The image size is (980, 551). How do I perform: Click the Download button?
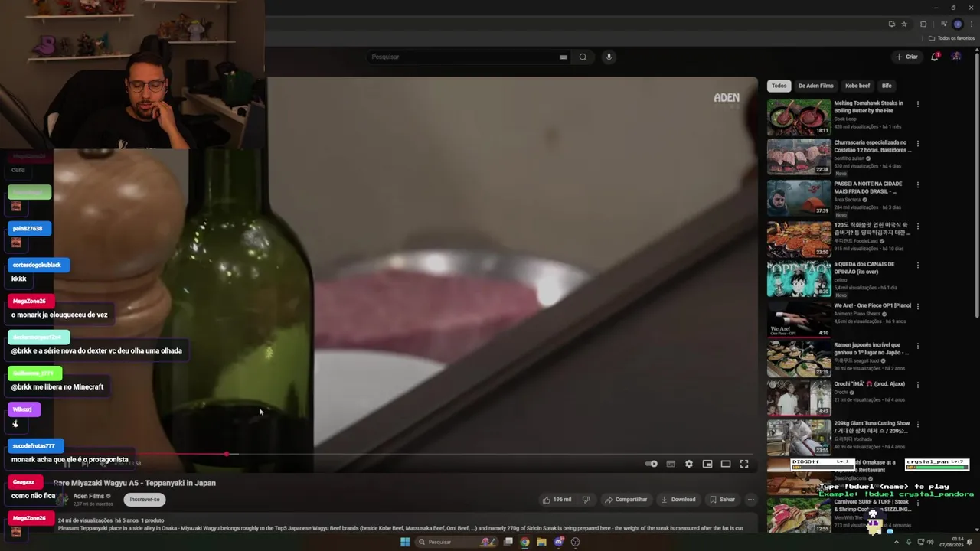[678, 500]
